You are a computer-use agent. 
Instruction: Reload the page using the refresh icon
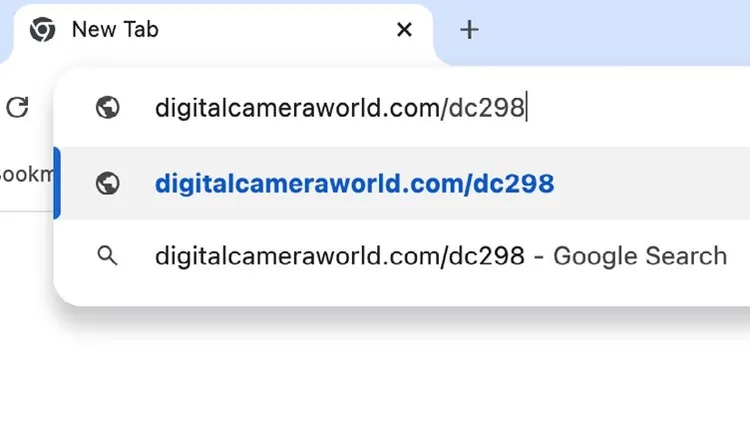[18, 107]
